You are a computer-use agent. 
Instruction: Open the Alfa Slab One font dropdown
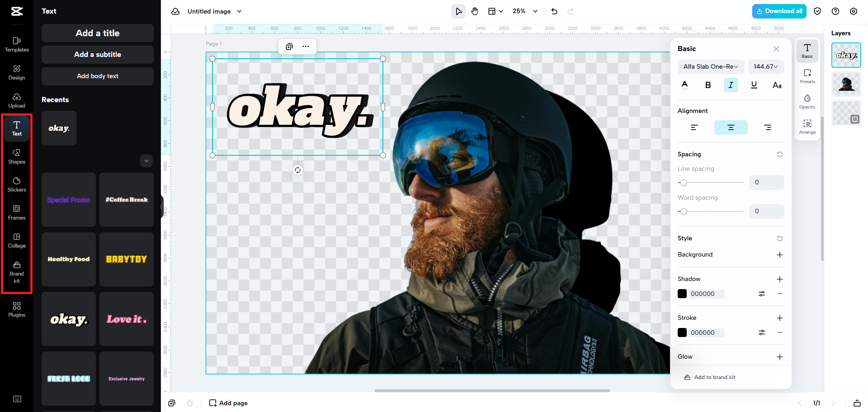pyautogui.click(x=711, y=66)
